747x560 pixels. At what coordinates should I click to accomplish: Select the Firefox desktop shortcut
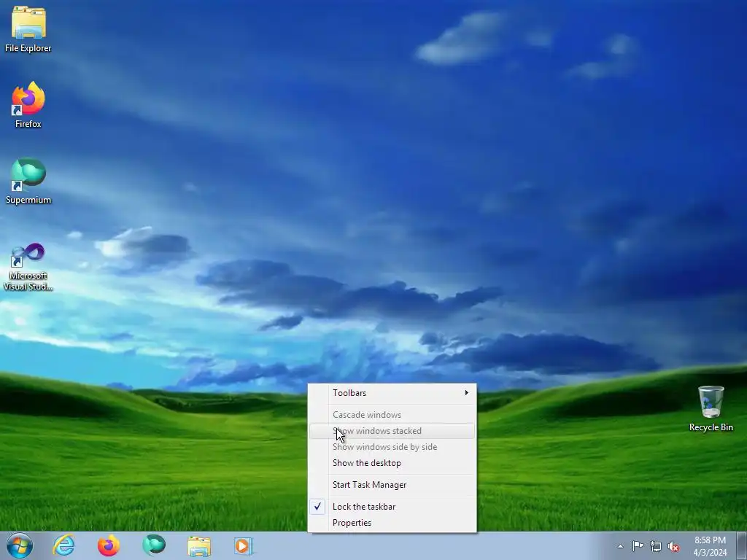click(28, 105)
